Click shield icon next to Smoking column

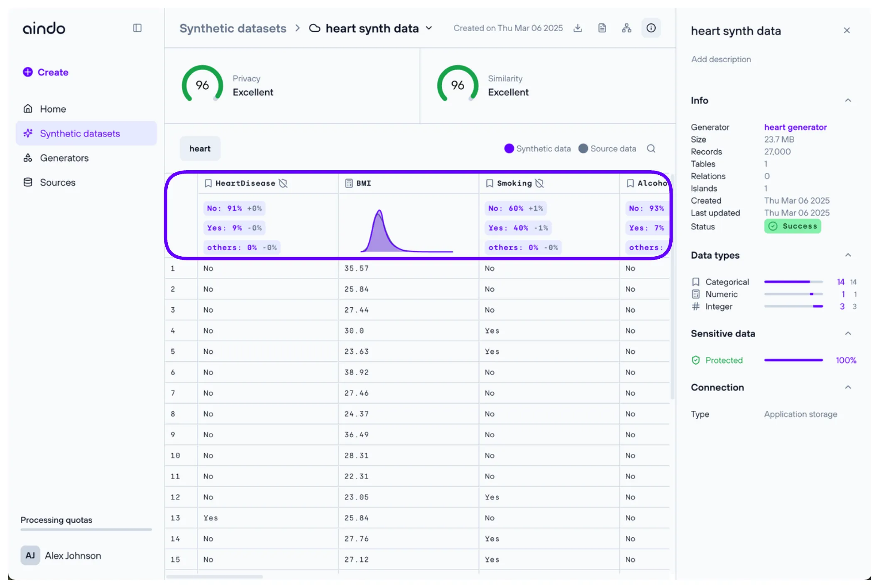539,183
